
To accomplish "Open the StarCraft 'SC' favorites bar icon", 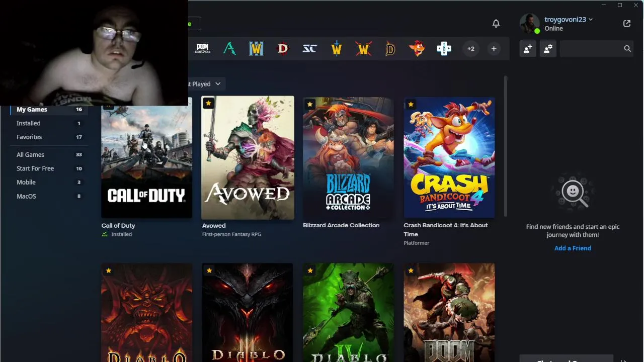I will pos(309,49).
